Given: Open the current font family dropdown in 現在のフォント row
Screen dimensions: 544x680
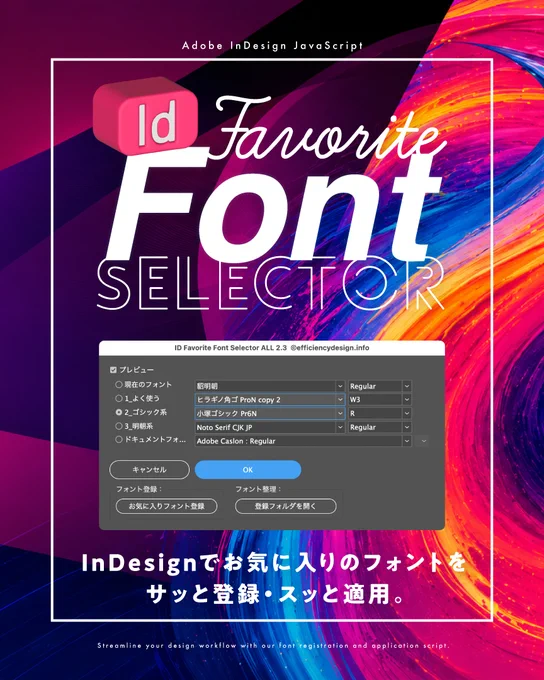Looking at the screenshot, I should point(270,386).
